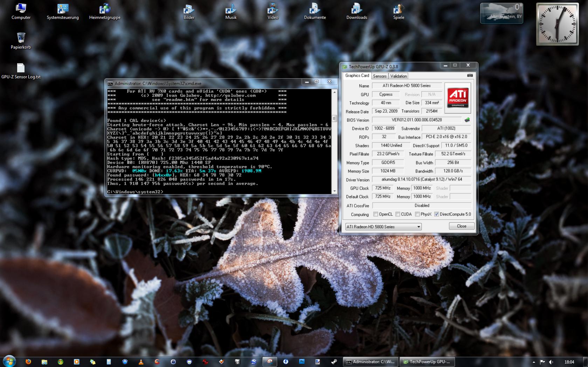The image size is (588, 367).
Task: Click the Name field showing ATI Radeon HD 5800 Series
Action: pos(407,86)
